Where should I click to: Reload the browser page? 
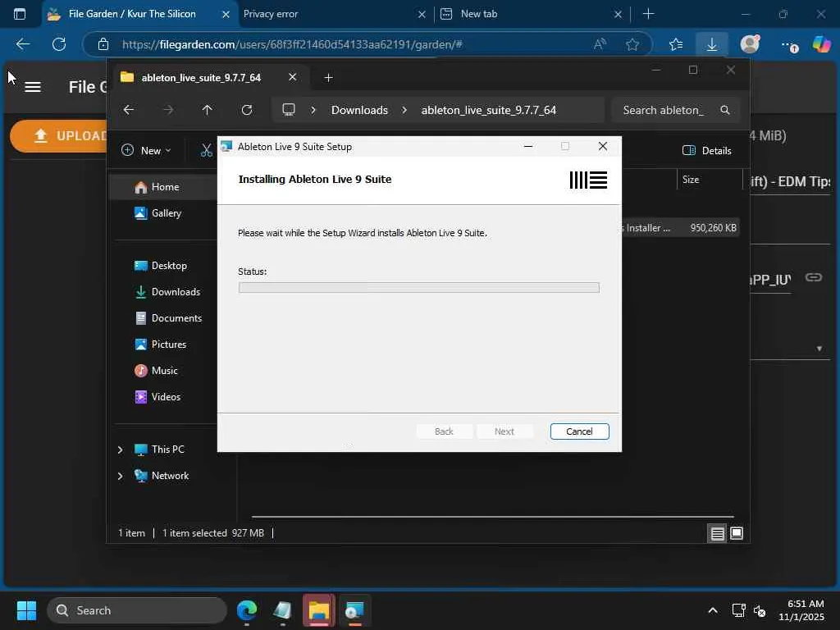(x=59, y=44)
